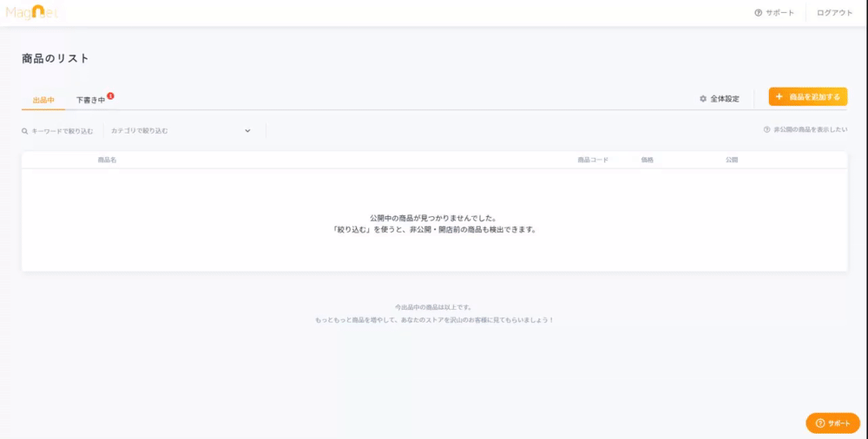The height and width of the screenshot is (439, 868).
Task: Click the floating orange サポート button
Action: pyautogui.click(x=832, y=423)
